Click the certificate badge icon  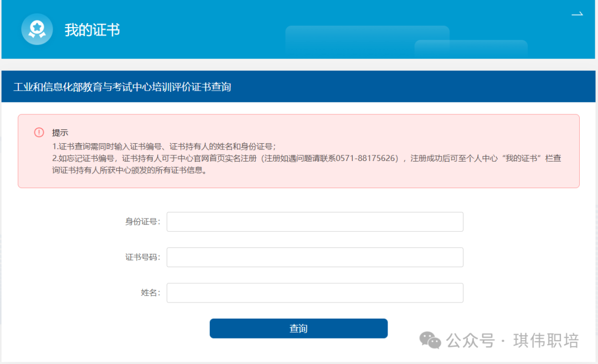[x=37, y=29]
